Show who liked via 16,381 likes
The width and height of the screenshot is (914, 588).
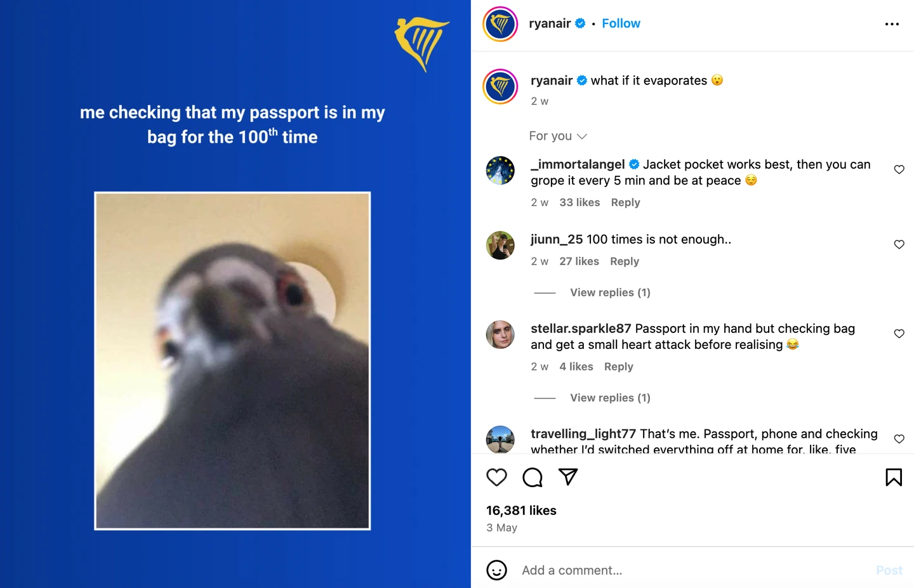(x=521, y=511)
